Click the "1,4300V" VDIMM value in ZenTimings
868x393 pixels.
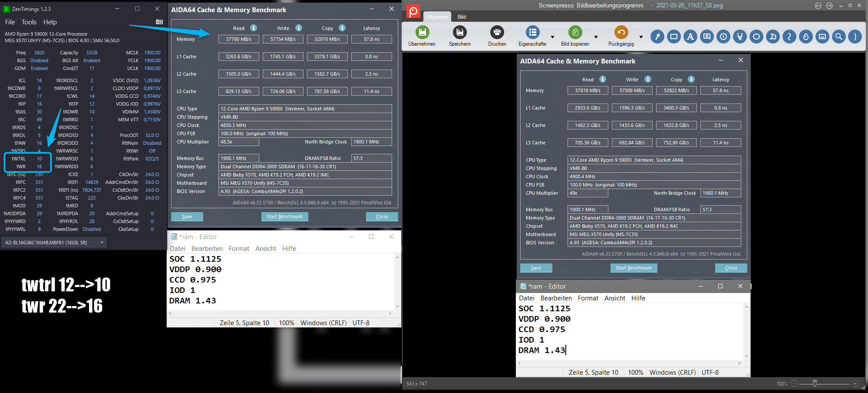(x=152, y=112)
